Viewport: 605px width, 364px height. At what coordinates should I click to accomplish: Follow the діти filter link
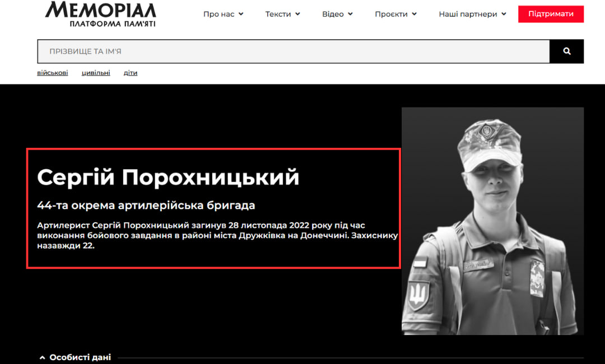pyautogui.click(x=131, y=72)
